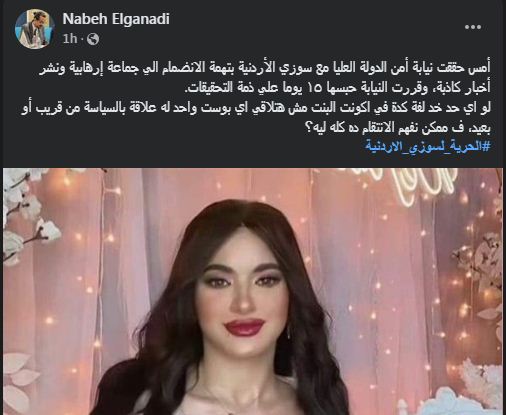Open Nabeh Elganadi's profile picture
This screenshot has height=415, width=506.
click(35, 29)
